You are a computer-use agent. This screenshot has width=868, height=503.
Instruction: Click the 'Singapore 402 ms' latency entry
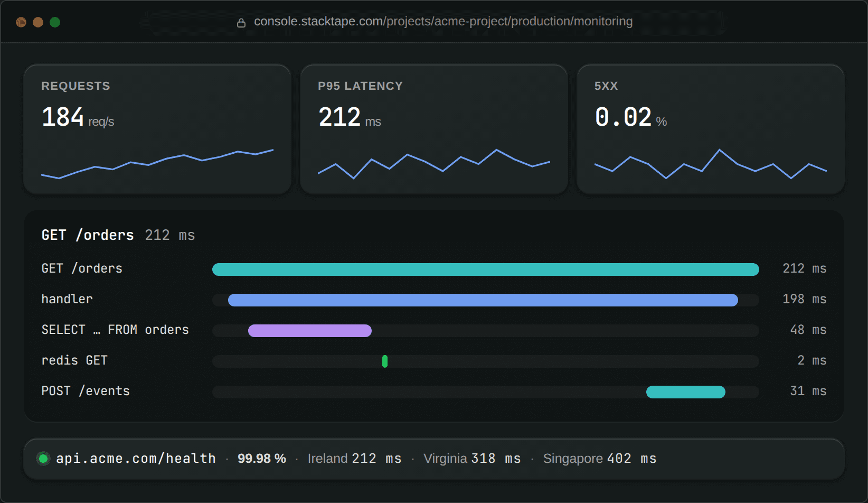pos(600,459)
